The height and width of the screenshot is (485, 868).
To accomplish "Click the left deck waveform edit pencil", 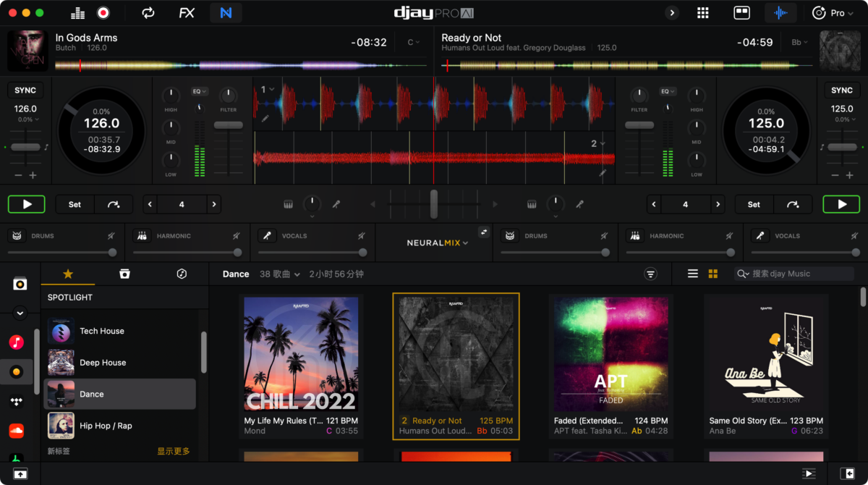I will coord(265,118).
